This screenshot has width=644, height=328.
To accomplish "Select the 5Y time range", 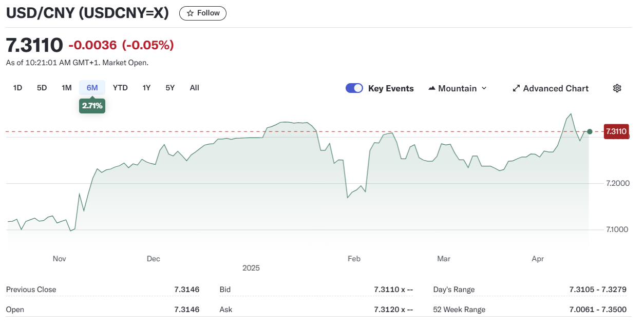I will (170, 88).
